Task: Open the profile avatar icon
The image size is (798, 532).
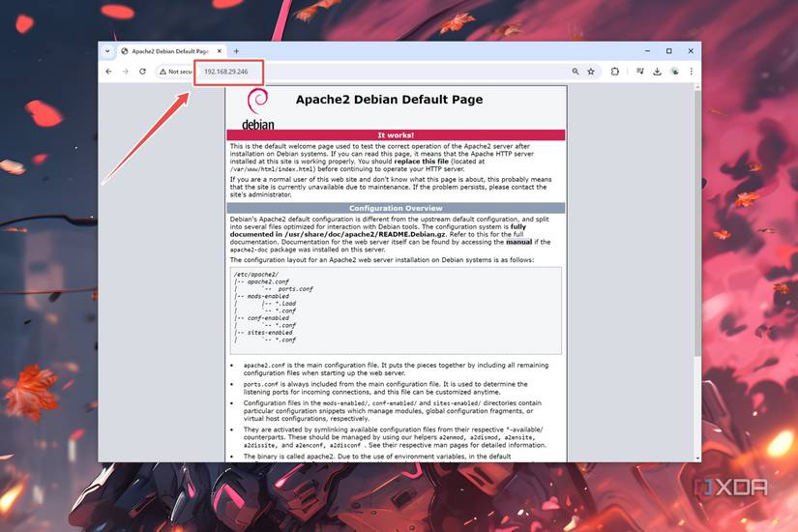Action: point(674,72)
